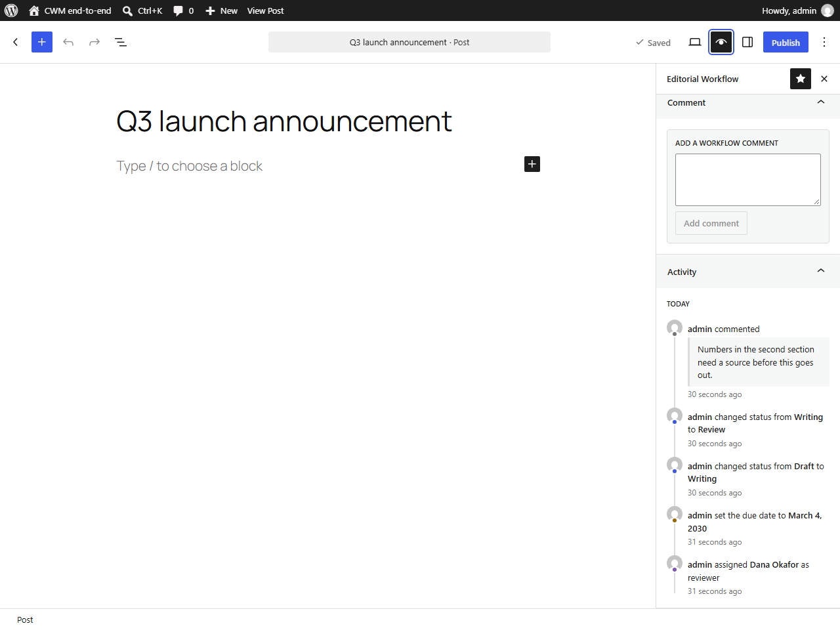Click the 'Draft to Writing' status change entry
This screenshot has height=630, width=840.
tap(756, 472)
